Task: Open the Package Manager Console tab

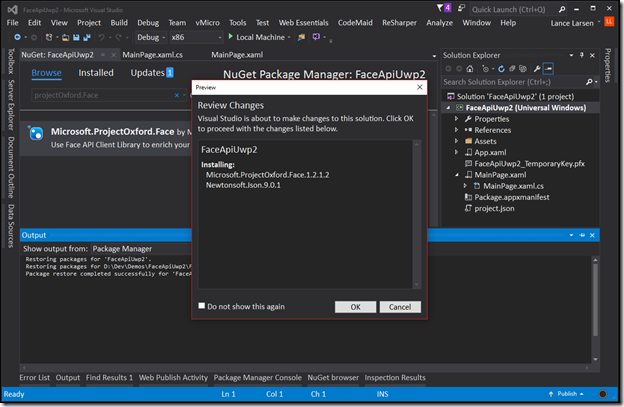Action: (x=257, y=378)
